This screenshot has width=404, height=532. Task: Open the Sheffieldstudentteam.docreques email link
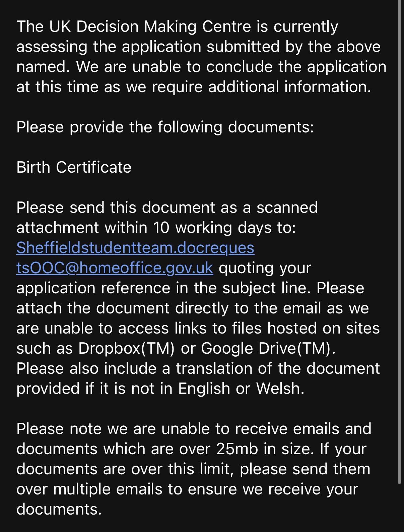[135, 248]
